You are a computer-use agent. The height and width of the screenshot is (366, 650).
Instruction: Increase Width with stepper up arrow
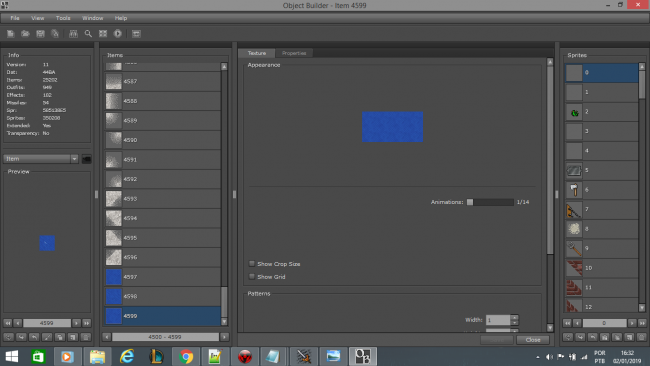[514, 318]
